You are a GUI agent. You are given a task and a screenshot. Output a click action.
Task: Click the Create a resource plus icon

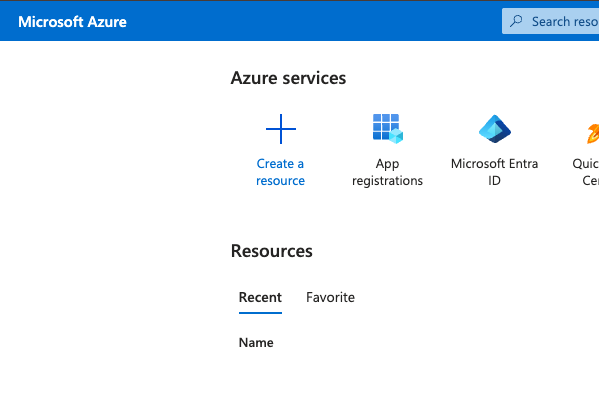click(x=281, y=129)
